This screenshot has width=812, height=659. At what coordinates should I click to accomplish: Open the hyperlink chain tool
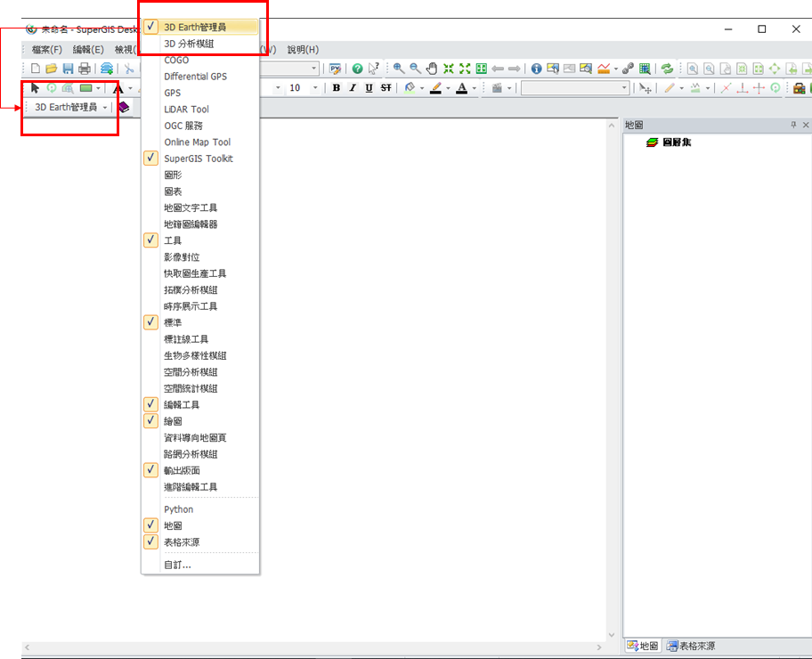click(629, 69)
